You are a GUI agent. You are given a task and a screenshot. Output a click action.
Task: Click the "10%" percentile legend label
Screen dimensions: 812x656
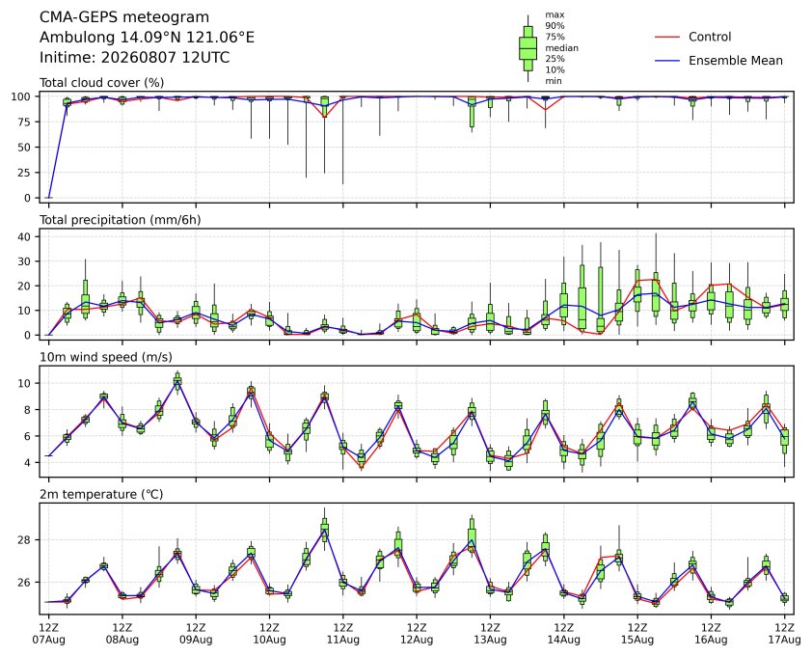pos(555,69)
